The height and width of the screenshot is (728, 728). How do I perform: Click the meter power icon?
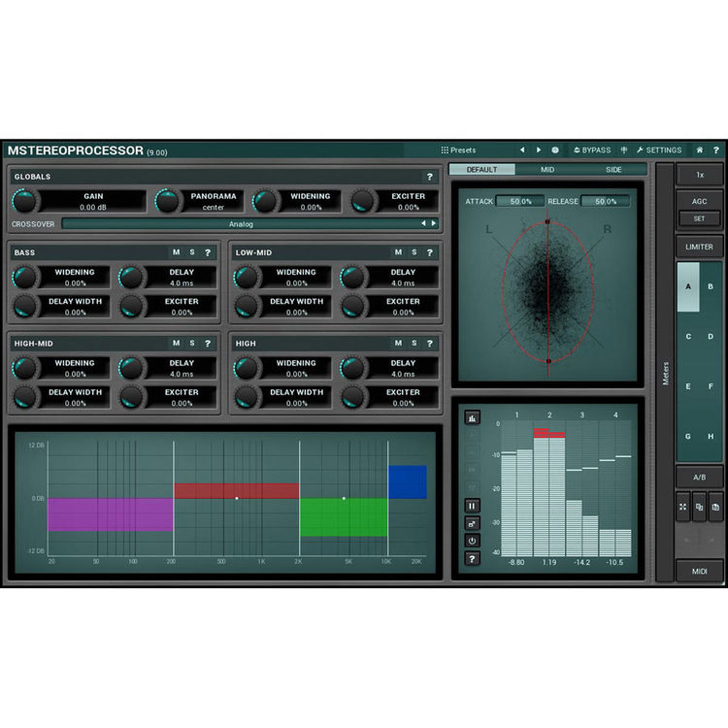pos(472,541)
